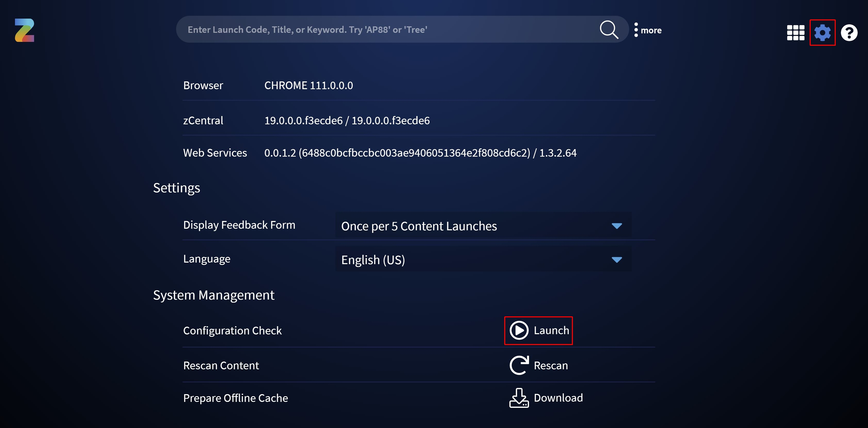This screenshot has width=868, height=428.
Task: Open the Settings gear
Action: click(x=822, y=32)
